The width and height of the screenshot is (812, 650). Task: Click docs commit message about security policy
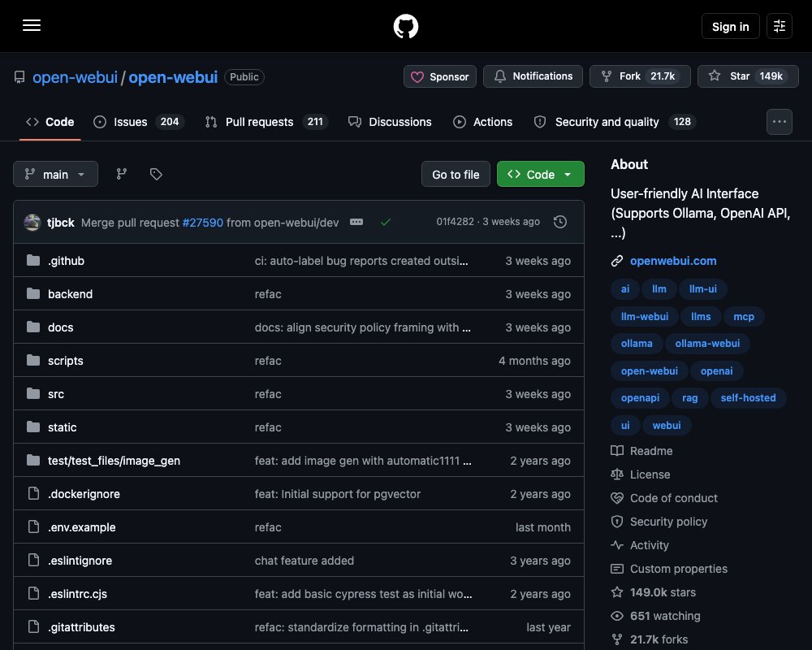point(362,327)
